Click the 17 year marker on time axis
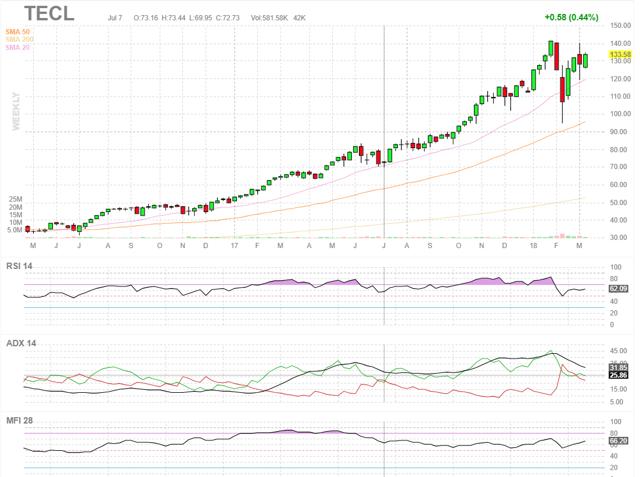640x477 pixels. click(234, 246)
